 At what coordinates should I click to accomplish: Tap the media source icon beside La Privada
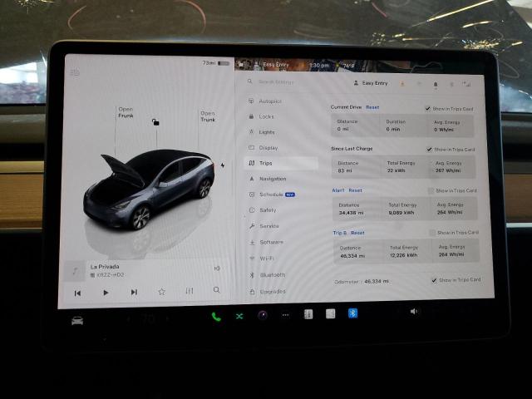click(x=217, y=268)
